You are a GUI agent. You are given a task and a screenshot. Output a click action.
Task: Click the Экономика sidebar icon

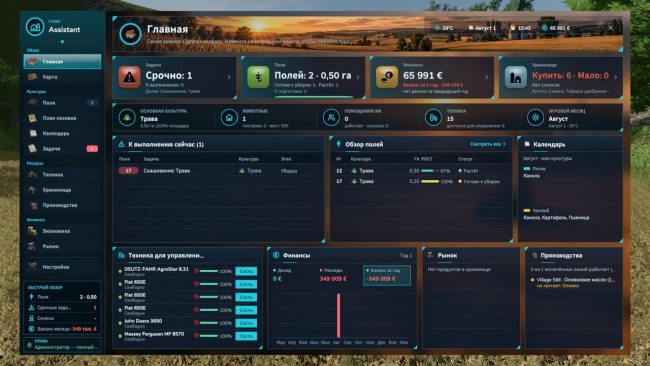[x=32, y=231]
